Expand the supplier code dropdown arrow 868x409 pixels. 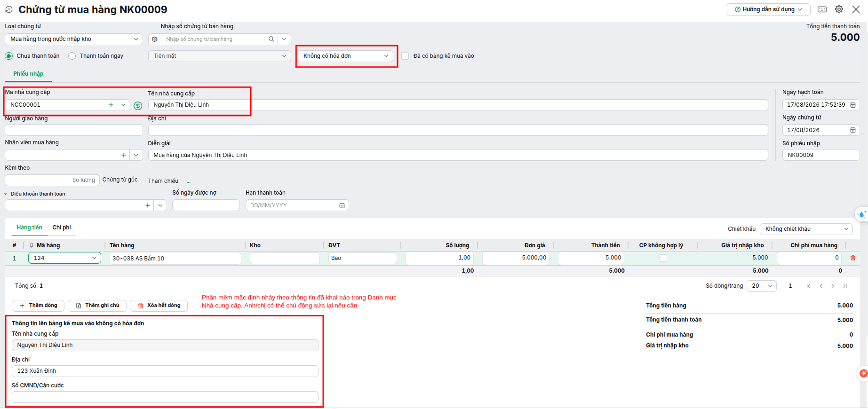click(x=123, y=105)
